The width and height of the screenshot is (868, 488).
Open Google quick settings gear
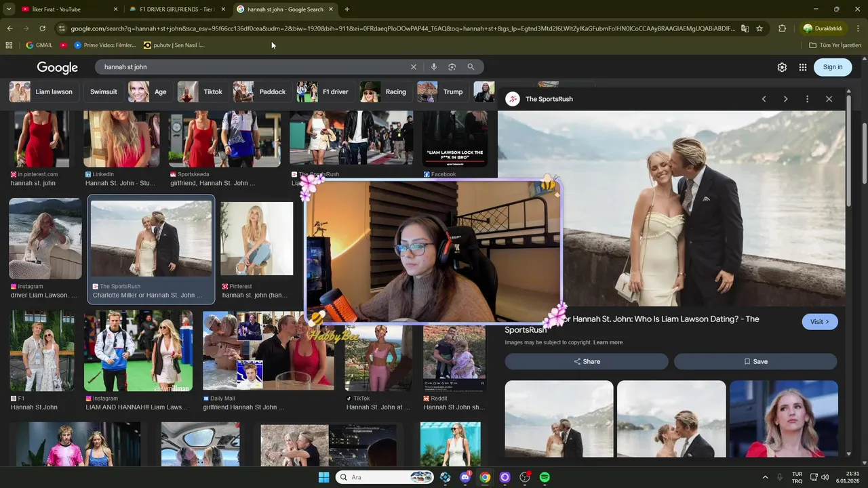tap(782, 67)
